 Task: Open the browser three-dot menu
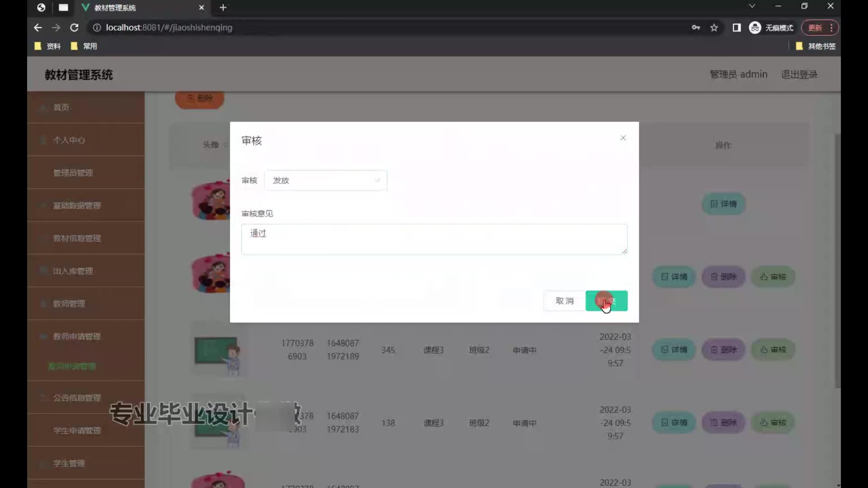(831, 28)
